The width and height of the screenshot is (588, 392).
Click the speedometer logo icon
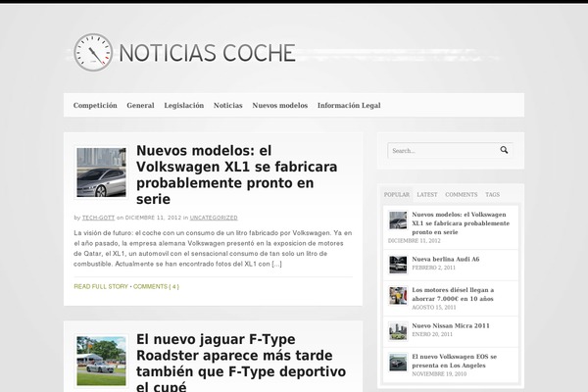pyautogui.click(x=93, y=53)
